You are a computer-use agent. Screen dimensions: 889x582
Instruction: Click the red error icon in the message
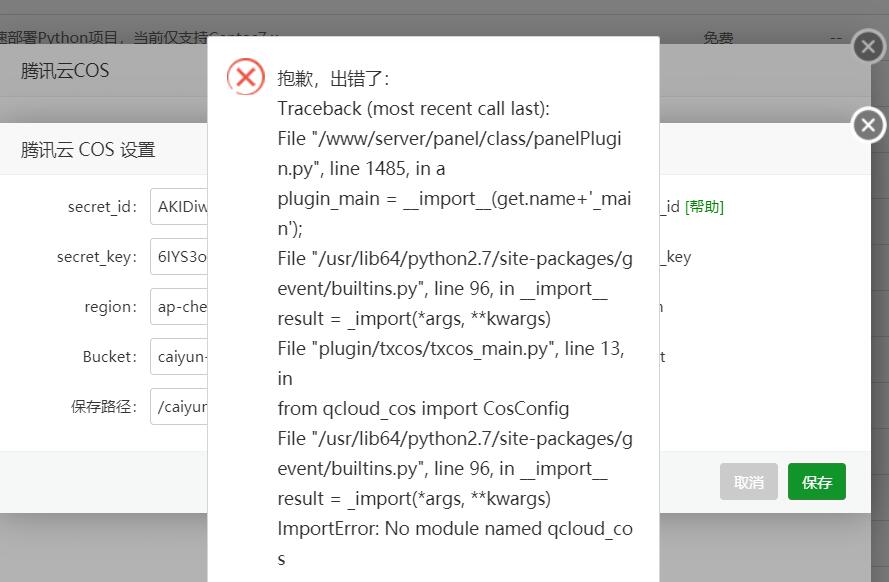coord(245,77)
